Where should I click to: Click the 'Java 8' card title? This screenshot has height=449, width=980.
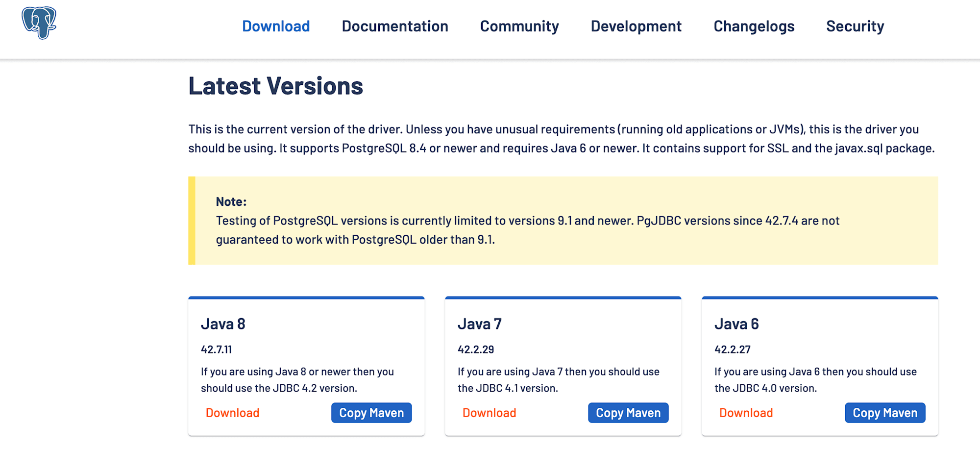(x=223, y=324)
